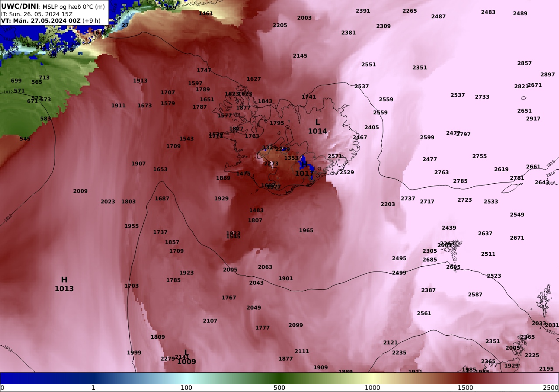Click the height value 1741
Viewport: 559px width, 392px height.
(309, 97)
